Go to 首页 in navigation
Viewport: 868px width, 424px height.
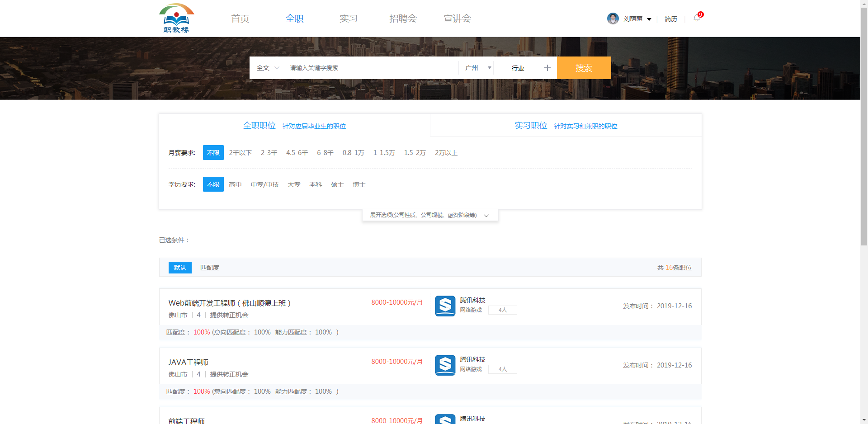tap(240, 19)
